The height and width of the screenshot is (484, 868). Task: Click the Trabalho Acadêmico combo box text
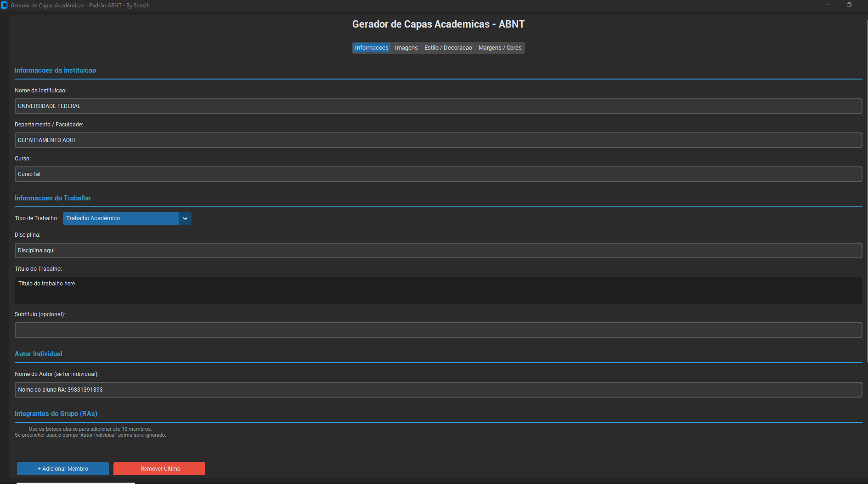click(x=120, y=218)
